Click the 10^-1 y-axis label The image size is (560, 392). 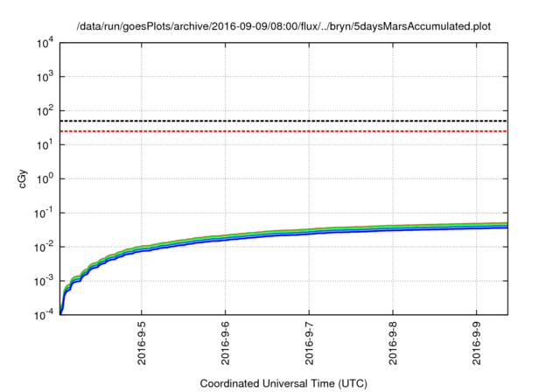pos(44,213)
